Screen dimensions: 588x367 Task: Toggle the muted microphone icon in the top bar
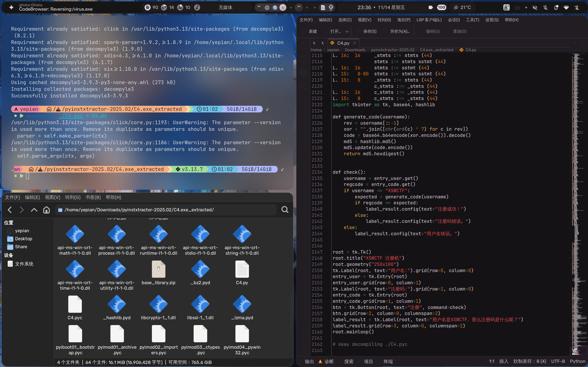click(545, 8)
